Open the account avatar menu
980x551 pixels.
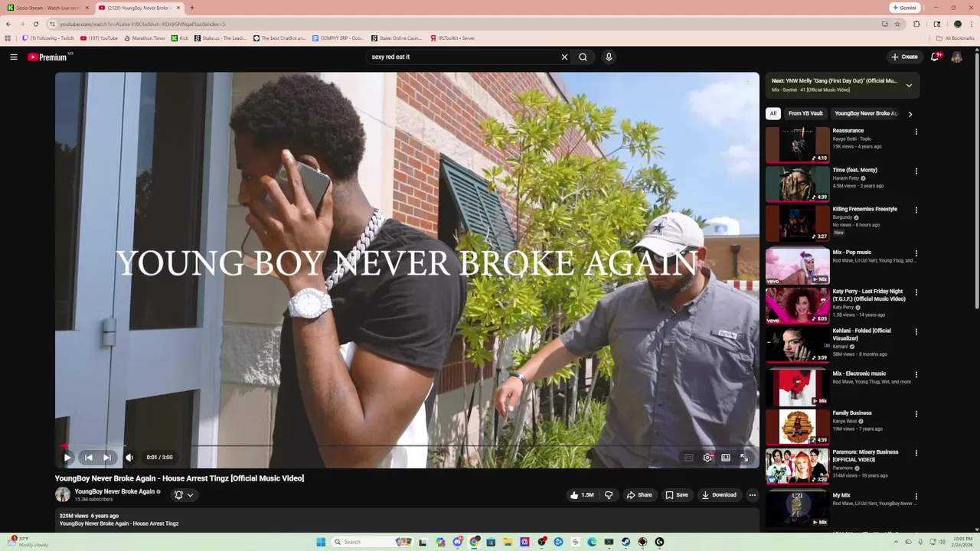point(957,57)
